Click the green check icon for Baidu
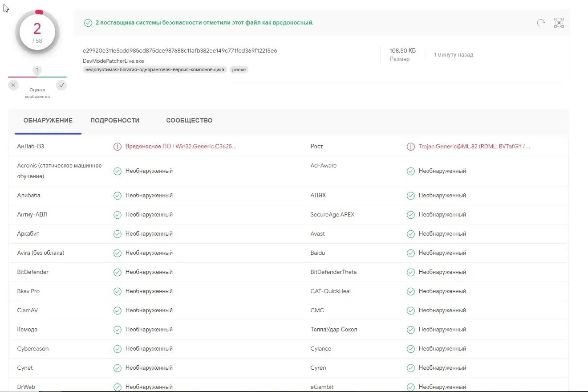 coord(411,253)
